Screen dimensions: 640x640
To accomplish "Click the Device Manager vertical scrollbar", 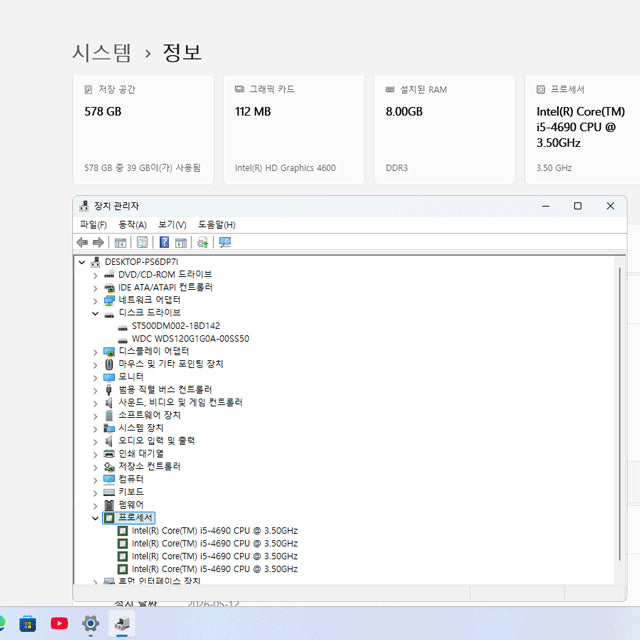I will (620, 414).
